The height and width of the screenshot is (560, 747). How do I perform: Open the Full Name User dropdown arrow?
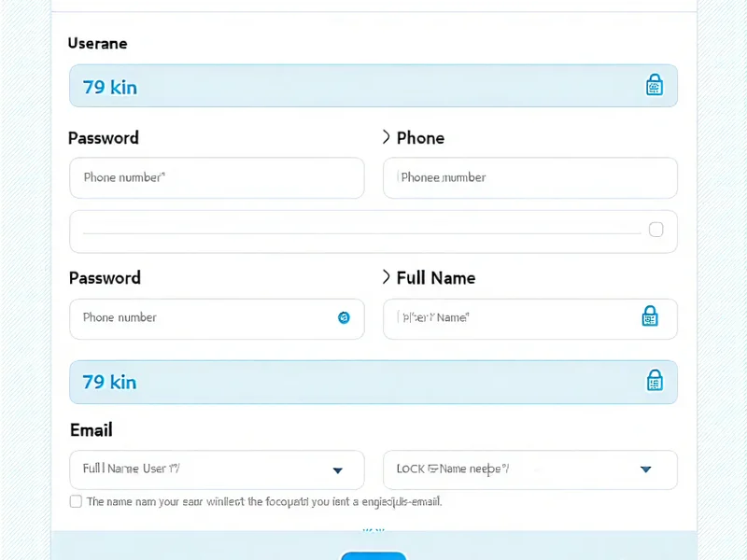(x=337, y=470)
